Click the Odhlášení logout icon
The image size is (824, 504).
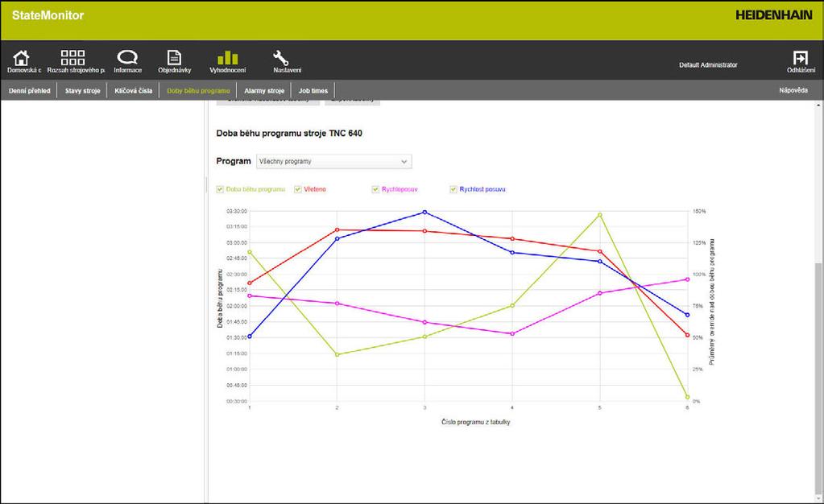(x=801, y=58)
